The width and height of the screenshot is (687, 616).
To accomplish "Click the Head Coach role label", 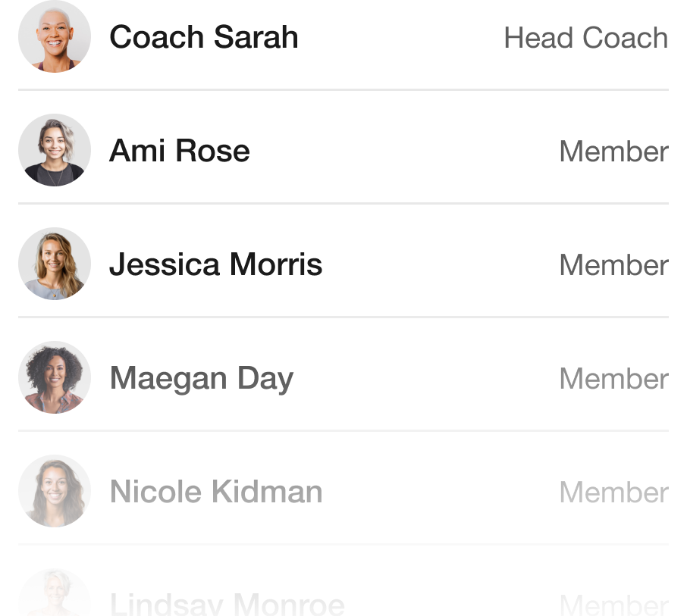I will 586,38.
